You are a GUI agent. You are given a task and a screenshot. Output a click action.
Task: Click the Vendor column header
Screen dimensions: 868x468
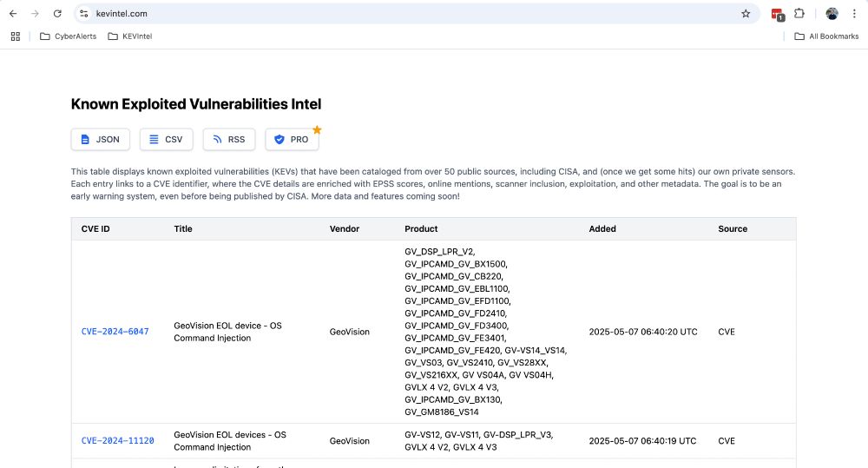click(345, 228)
